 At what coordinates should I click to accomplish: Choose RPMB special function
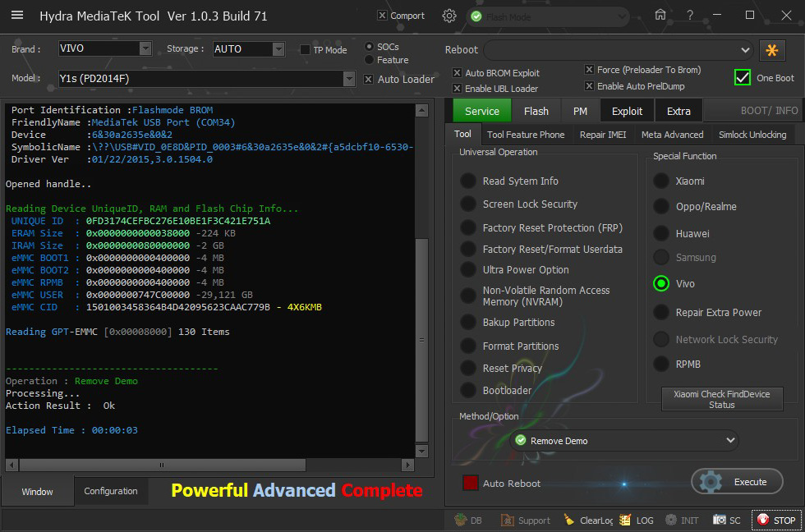(661, 364)
